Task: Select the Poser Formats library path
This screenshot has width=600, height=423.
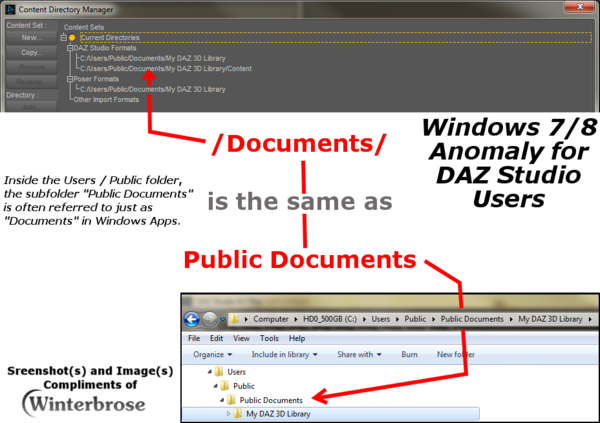Action: pos(153,90)
